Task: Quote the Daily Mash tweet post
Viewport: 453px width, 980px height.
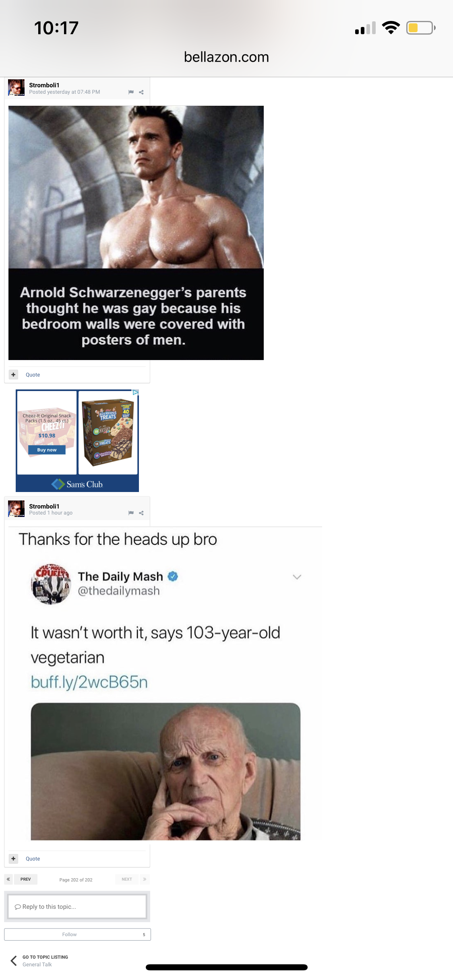Action: coord(33,859)
